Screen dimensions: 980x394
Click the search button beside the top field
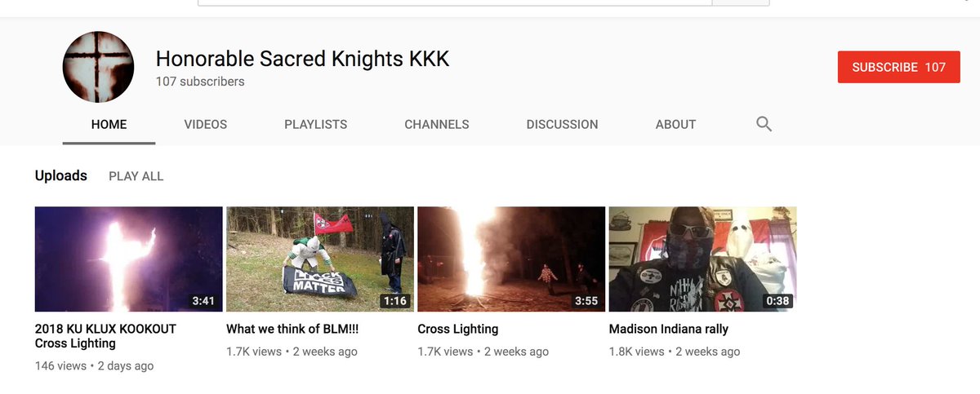point(741,2)
